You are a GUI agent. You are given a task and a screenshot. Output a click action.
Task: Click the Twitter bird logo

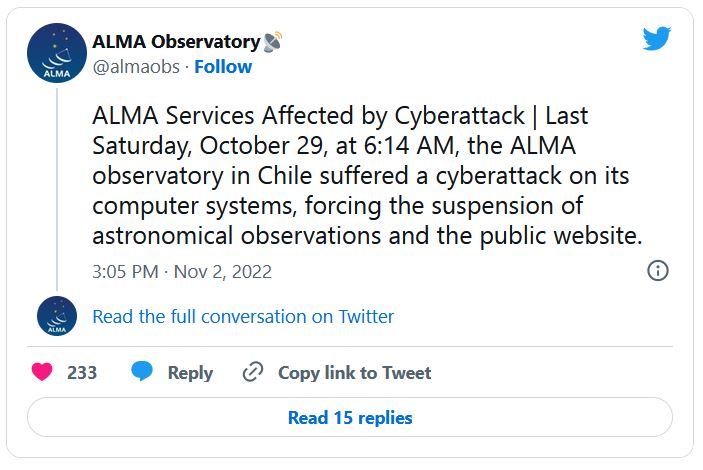[656, 38]
